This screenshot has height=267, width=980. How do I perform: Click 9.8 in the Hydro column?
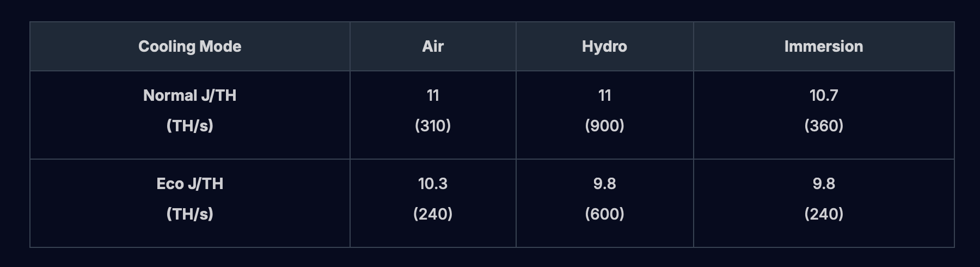coord(604,184)
